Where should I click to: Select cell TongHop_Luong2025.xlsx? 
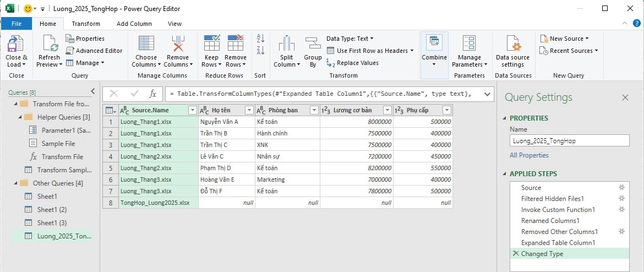coord(159,203)
